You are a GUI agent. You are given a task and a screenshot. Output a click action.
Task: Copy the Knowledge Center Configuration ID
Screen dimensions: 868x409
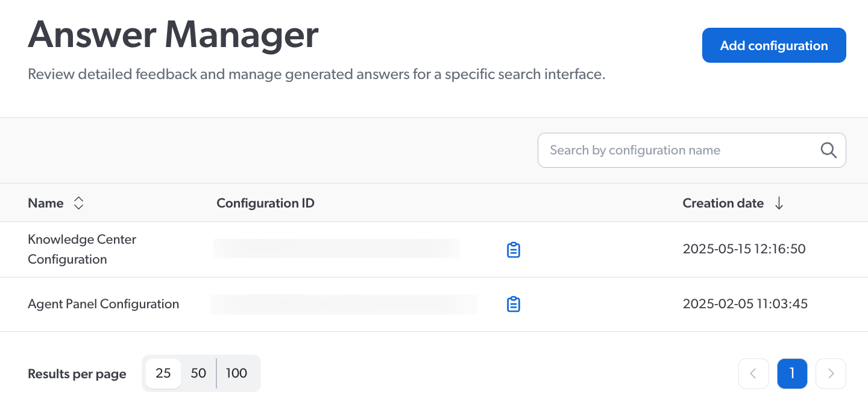pyautogui.click(x=513, y=250)
